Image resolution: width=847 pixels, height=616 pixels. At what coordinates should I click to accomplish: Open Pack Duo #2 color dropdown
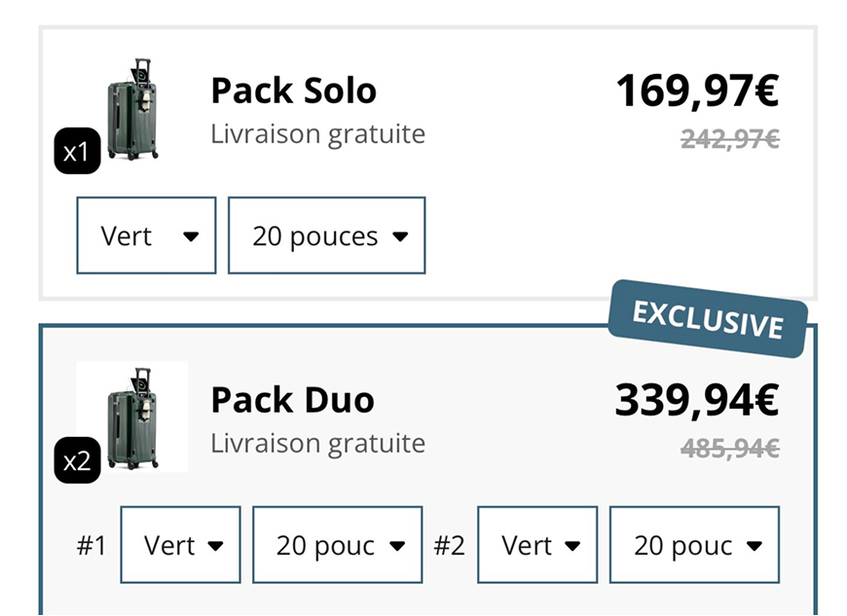pyautogui.click(x=537, y=545)
